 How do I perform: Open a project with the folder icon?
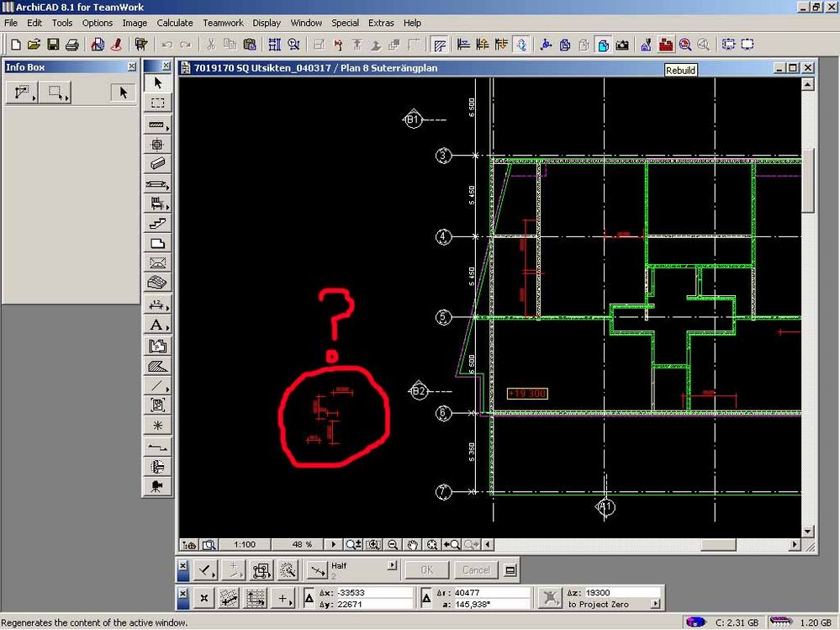coord(34,45)
